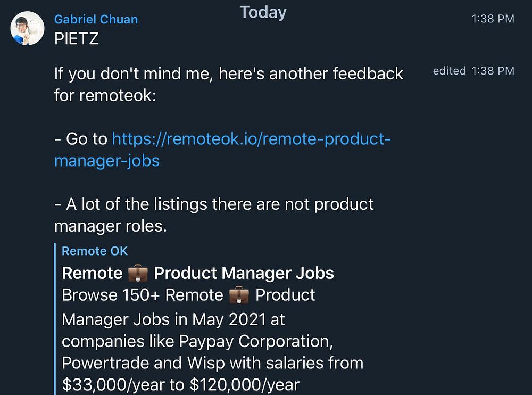Click the timestamp beside the PIETZ message
This screenshot has width=532, height=395.
pyautogui.click(x=493, y=19)
